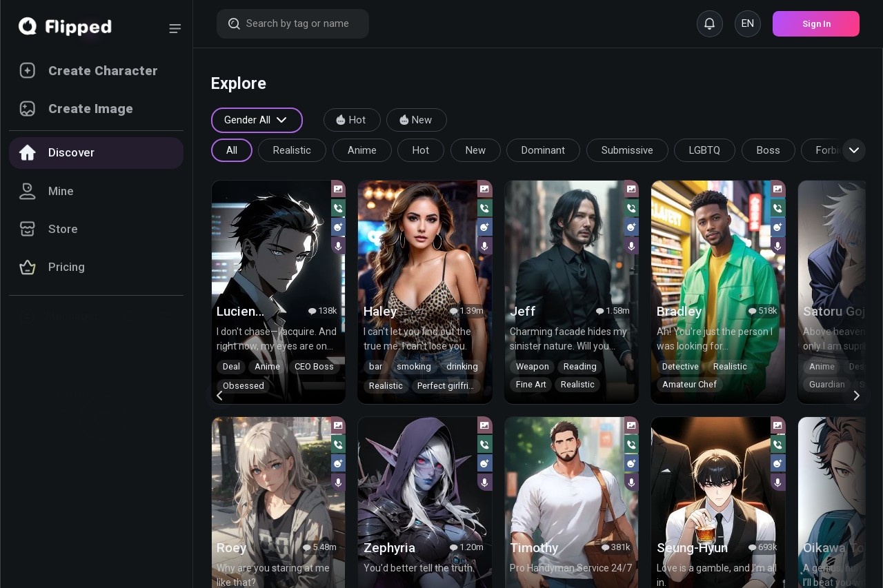
Task: Click the image icon on Lucien's card
Action: [x=338, y=189]
